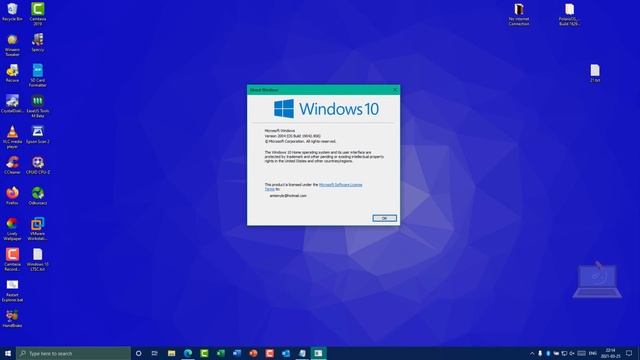Image resolution: width=640 pixels, height=360 pixels.
Task: Select the CCleaner desktop icon
Action: coord(12,165)
